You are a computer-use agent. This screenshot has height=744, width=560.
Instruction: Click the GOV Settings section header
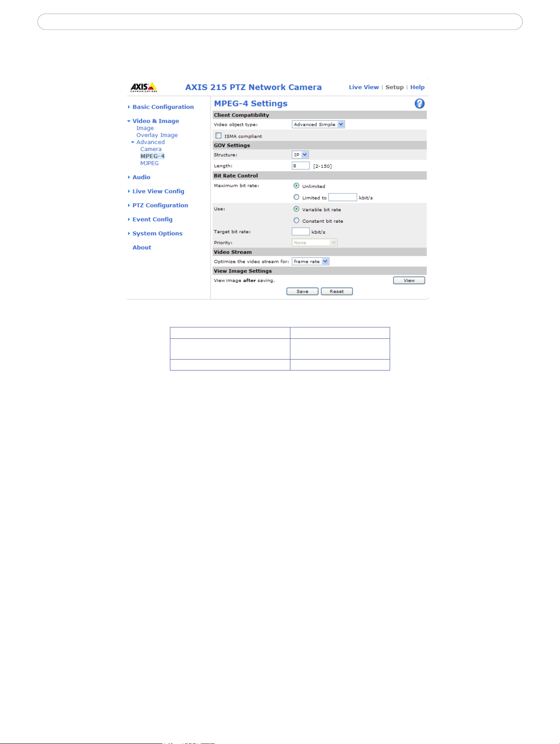coord(232,145)
